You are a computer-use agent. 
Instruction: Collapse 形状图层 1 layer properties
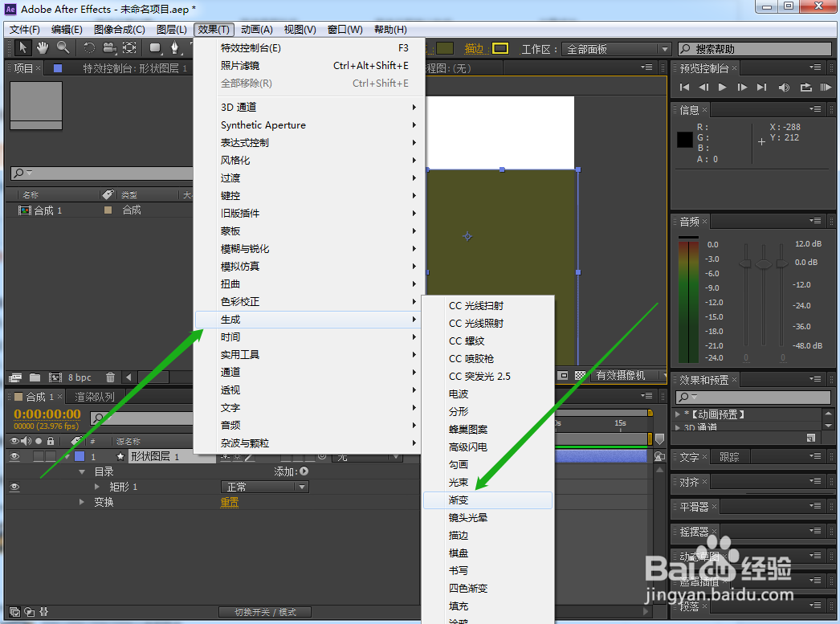click(67, 456)
